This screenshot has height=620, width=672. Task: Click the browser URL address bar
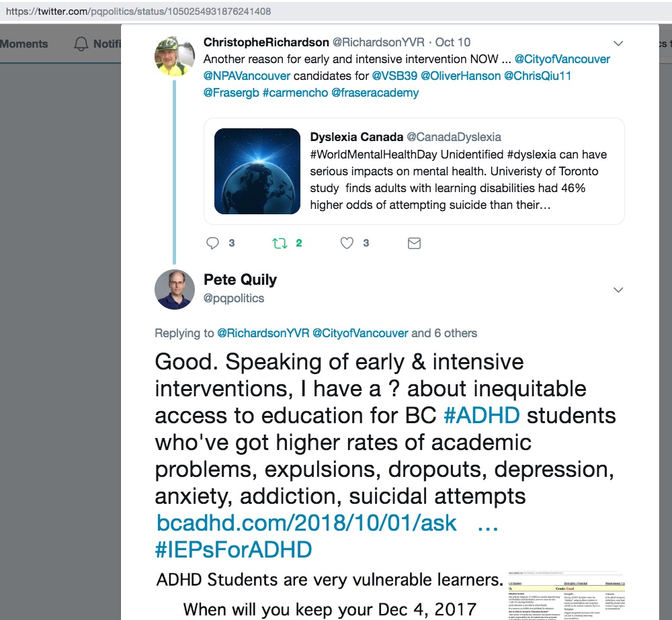click(x=336, y=12)
